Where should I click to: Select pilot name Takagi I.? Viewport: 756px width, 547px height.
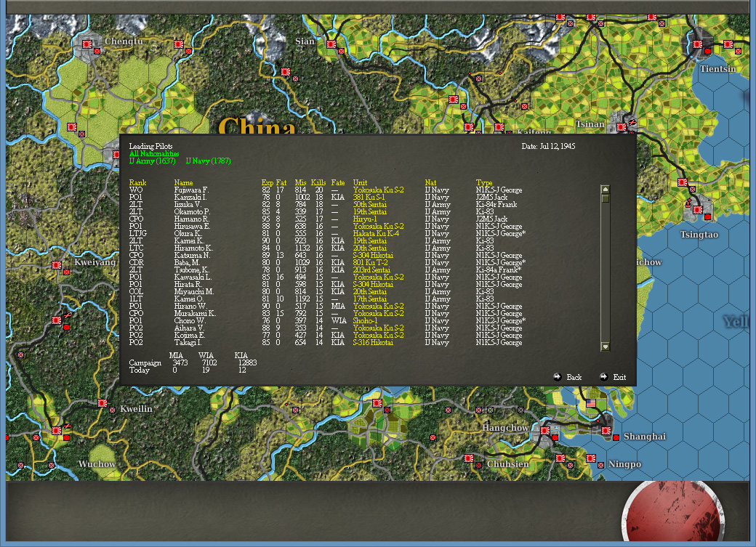point(188,342)
